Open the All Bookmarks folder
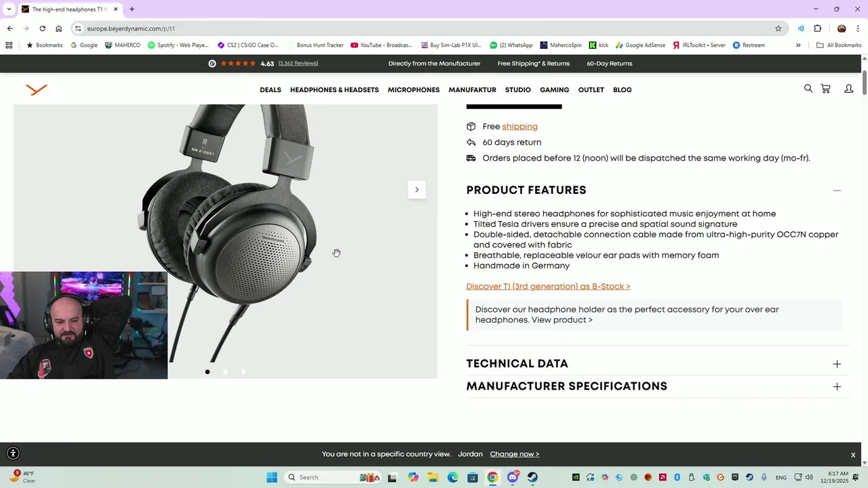The image size is (868, 488). (839, 45)
